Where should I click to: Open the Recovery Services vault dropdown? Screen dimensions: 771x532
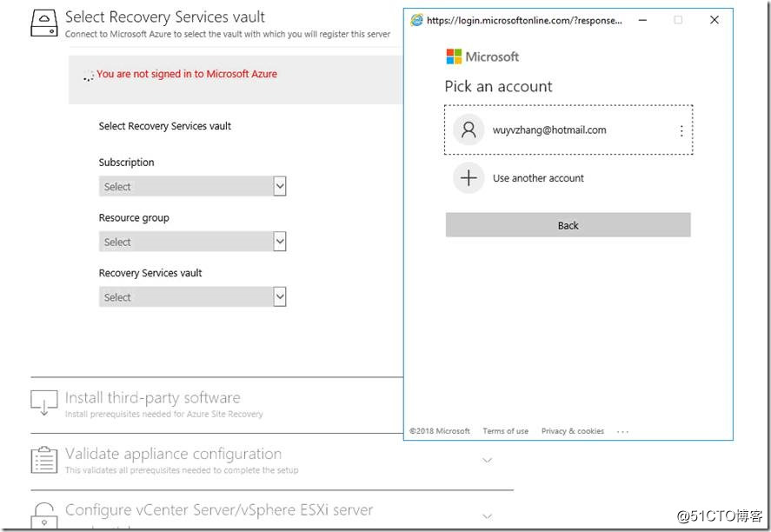[x=192, y=297]
